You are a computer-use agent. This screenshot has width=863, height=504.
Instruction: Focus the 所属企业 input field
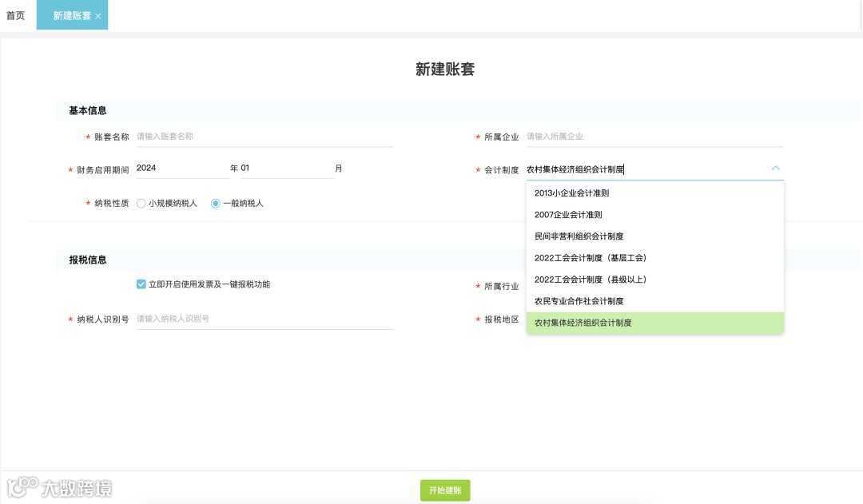pos(654,137)
